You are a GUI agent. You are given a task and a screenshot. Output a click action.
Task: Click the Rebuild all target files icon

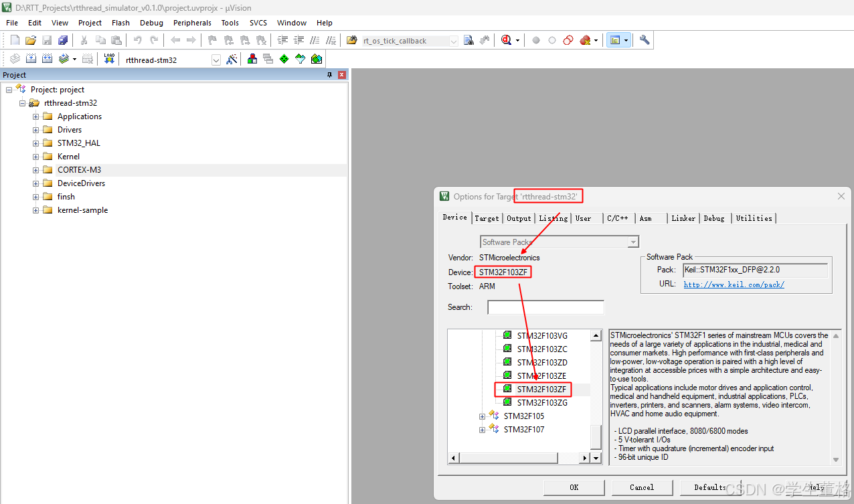pos(47,59)
